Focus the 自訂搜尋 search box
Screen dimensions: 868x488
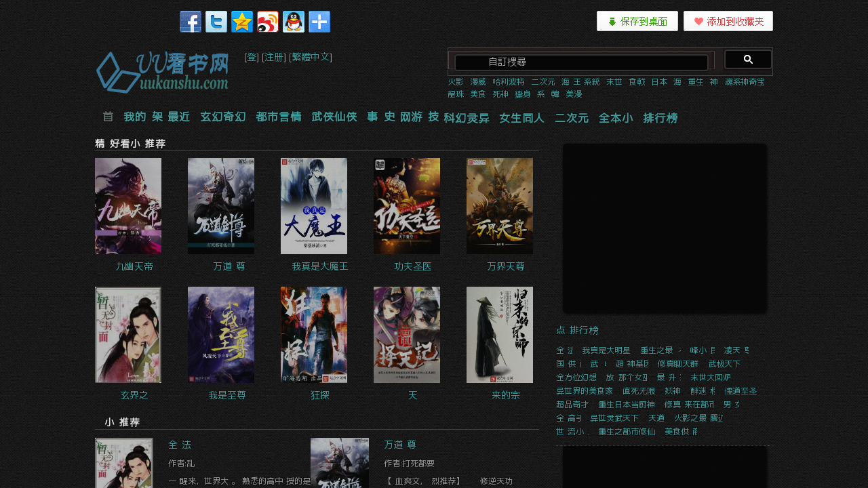(x=581, y=62)
